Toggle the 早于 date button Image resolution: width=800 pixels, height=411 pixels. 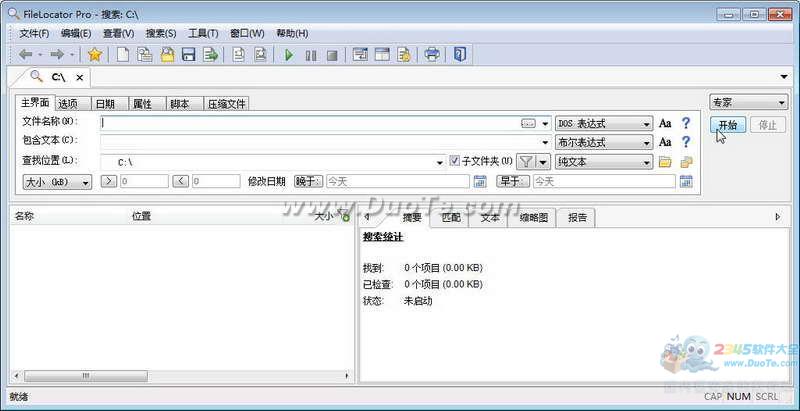coord(513,181)
